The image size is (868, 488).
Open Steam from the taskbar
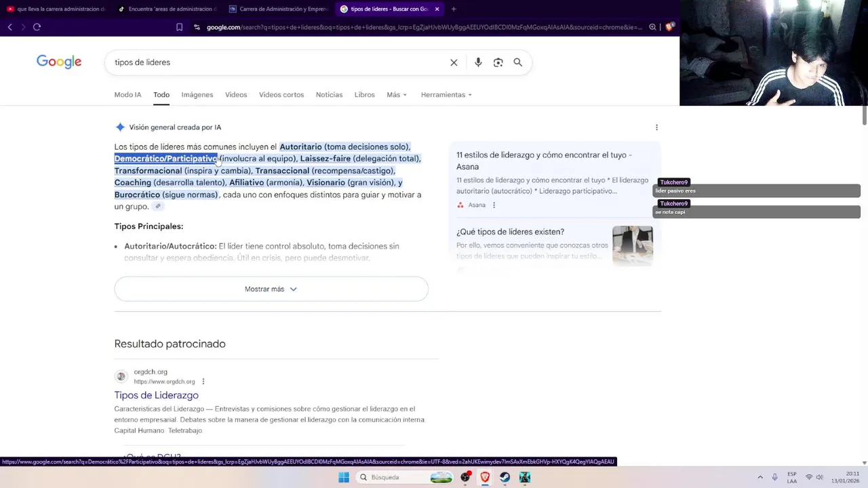(x=505, y=477)
